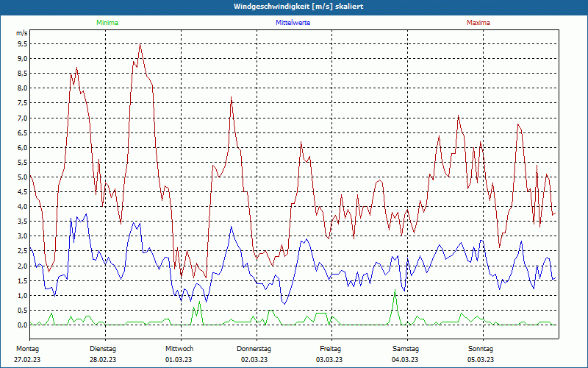This screenshot has height=368, width=588.
Task: Click the date 28.02.23
Action: tap(103, 360)
